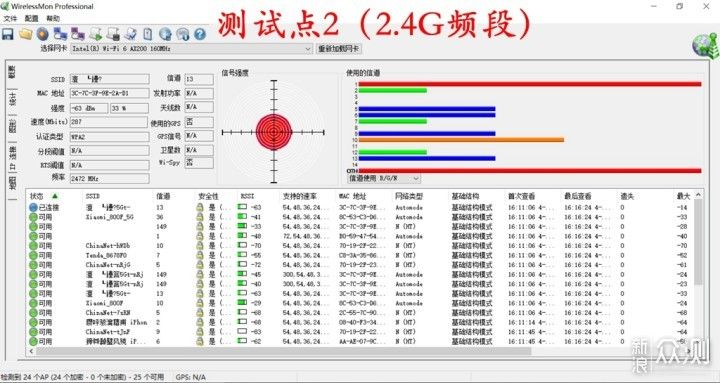Open the 配置 menu
This screenshot has height=383, width=720.
coord(32,18)
